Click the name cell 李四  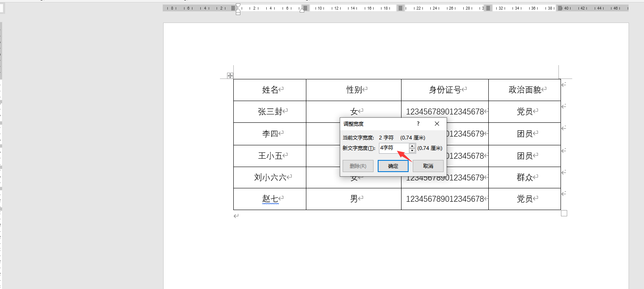pyautogui.click(x=270, y=134)
